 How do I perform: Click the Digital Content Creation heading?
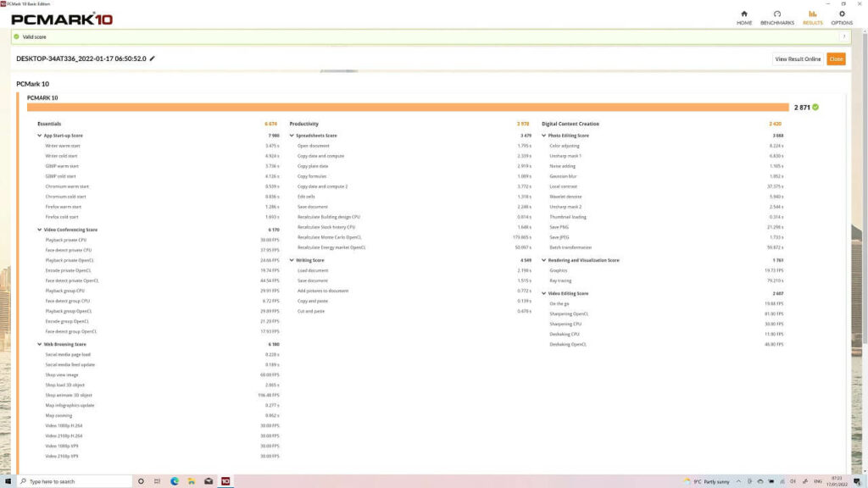point(570,124)
